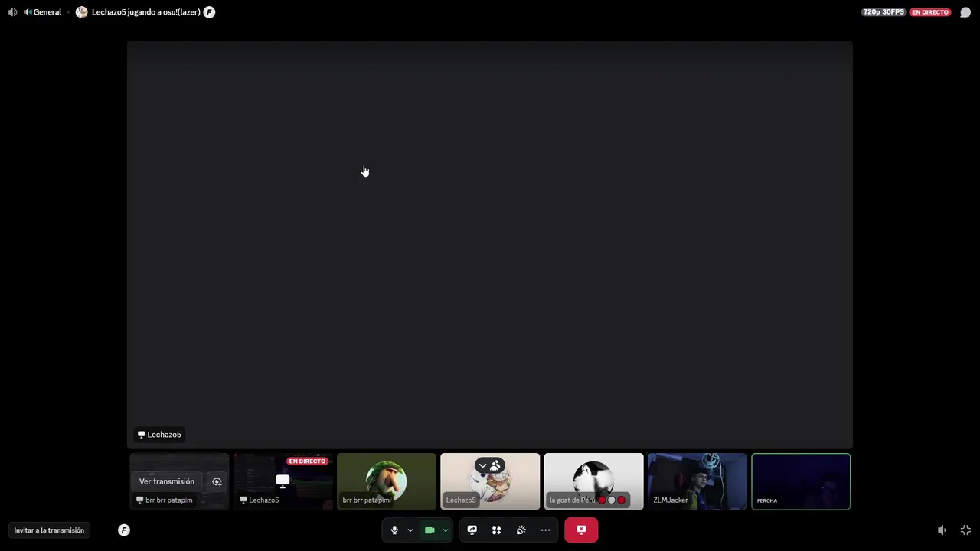
Task: Select the brr brr patapim avatar tile
Action: (387, 481)
